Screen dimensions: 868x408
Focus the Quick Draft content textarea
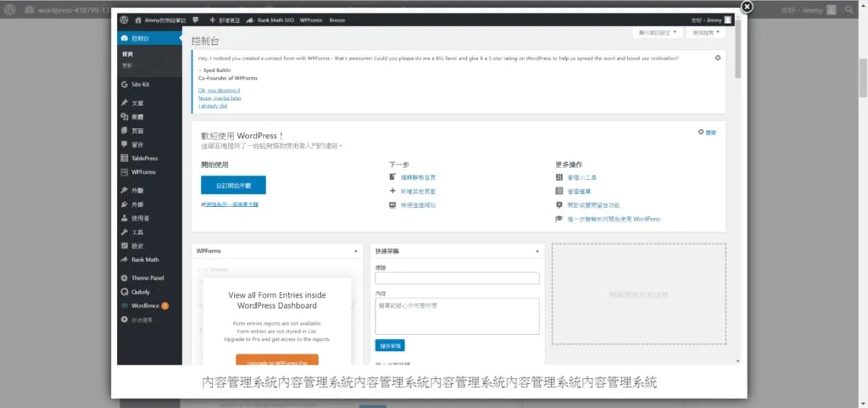457,316
